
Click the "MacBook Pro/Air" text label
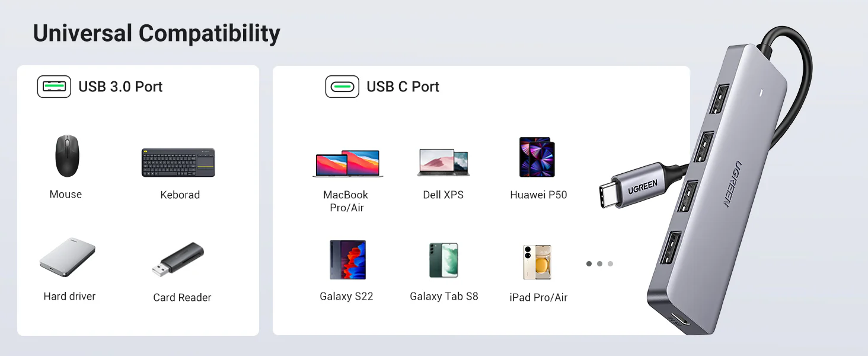click(x=346, y=201)
